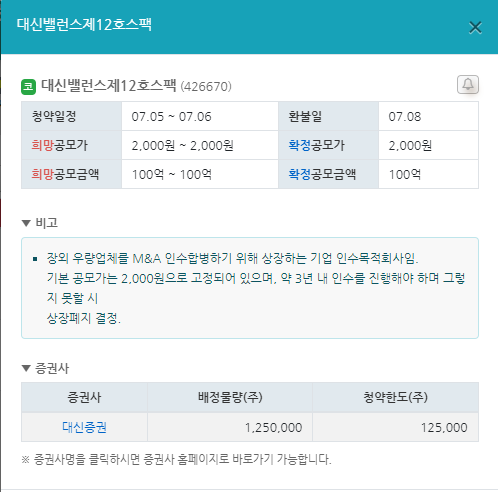Click the notification bell icon
Screen dimensions: 498x492
pyautogui.click(x=468, y=84)
